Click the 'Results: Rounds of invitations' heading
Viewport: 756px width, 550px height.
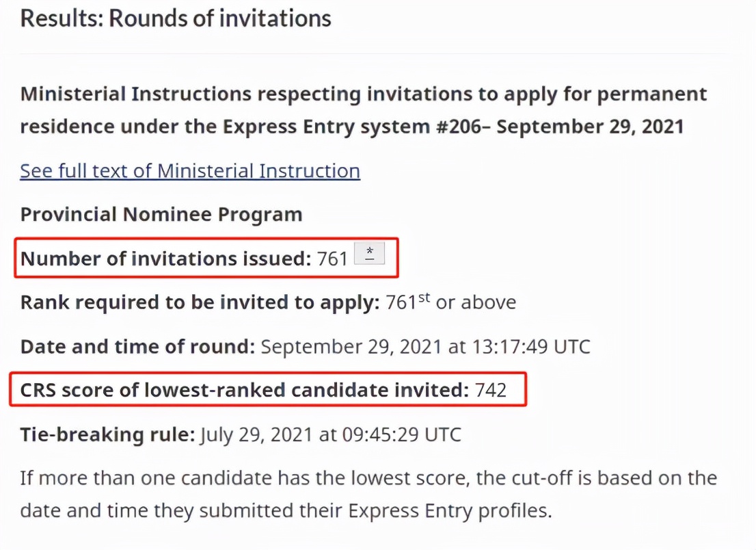[x=176, y=18]
